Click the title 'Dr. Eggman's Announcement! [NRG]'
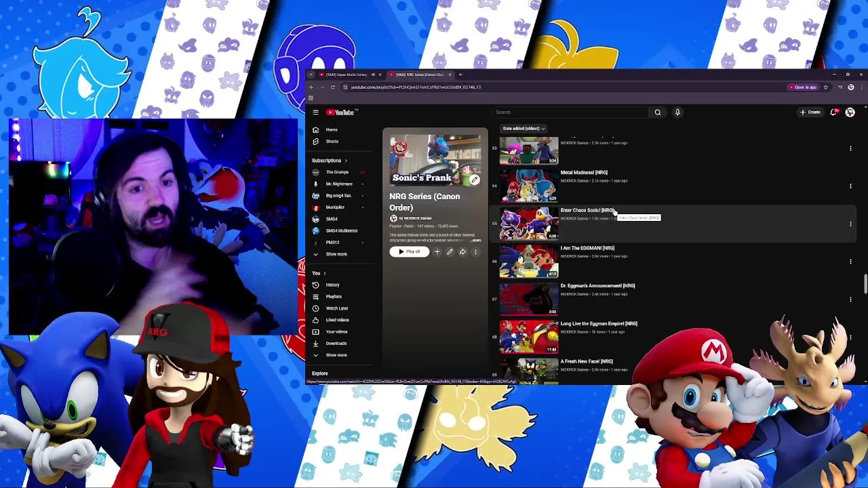This screenshot has width=868, height=488. pos(597,286)
